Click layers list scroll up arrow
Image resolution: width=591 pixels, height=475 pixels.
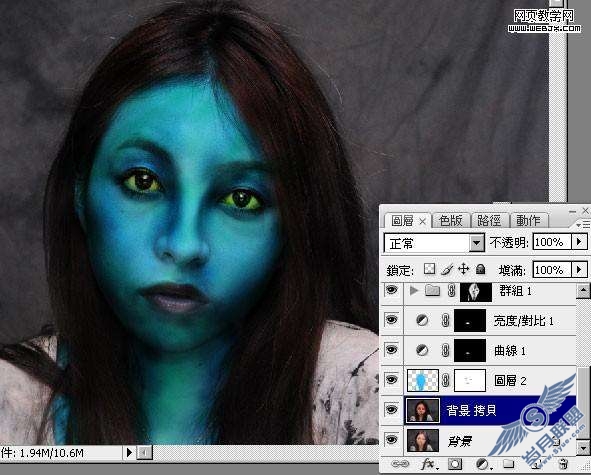[x=583, y=291]
